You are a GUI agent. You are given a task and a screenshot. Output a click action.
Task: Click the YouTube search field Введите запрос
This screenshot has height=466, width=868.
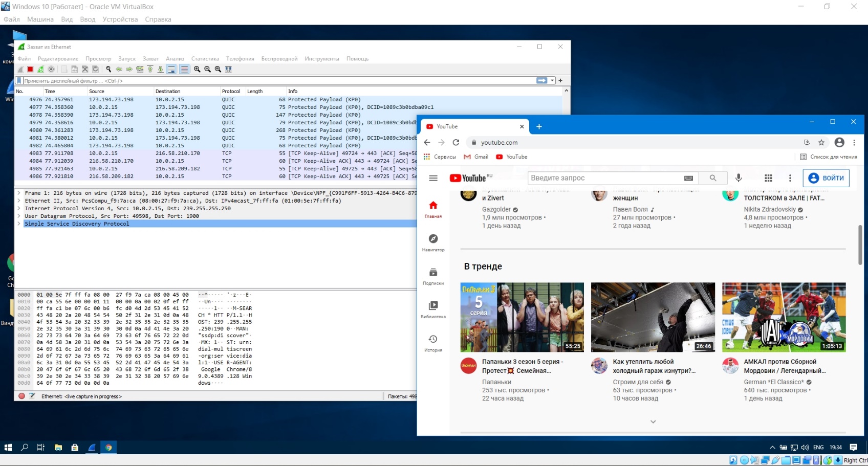(604, 178)
